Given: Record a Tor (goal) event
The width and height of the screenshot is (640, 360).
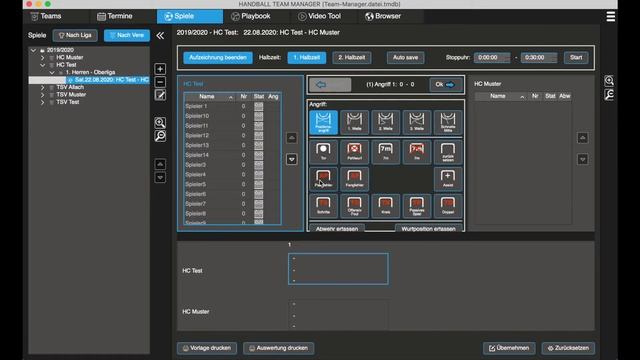Looking at the screenshot, I should [323, 151].
